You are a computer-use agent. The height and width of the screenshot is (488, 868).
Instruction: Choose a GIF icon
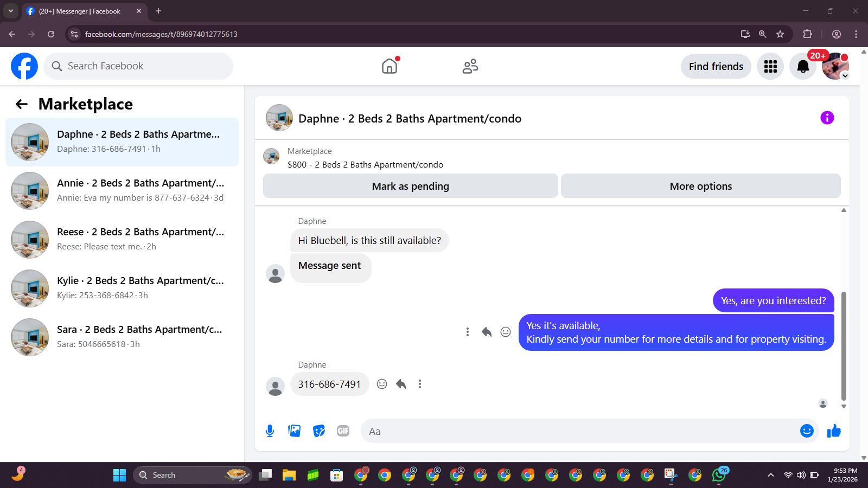[343, 431]
